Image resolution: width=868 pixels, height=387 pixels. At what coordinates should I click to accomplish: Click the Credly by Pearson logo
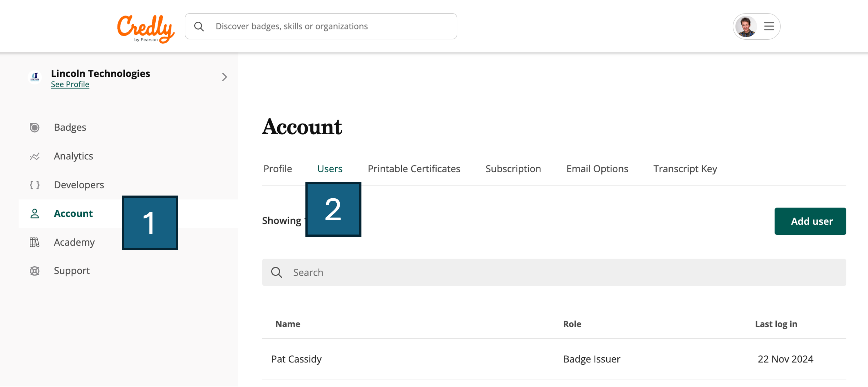pyautogui.click(x=145, y=29)
